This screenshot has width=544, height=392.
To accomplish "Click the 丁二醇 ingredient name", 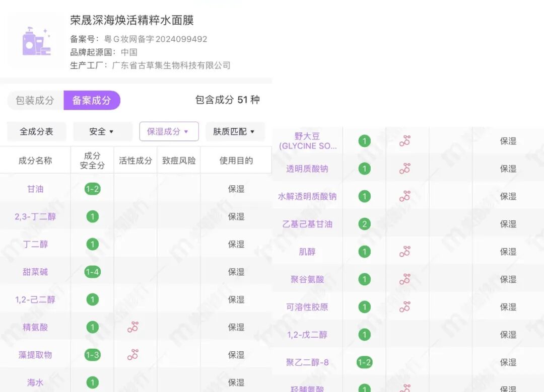I will [35, 245].
